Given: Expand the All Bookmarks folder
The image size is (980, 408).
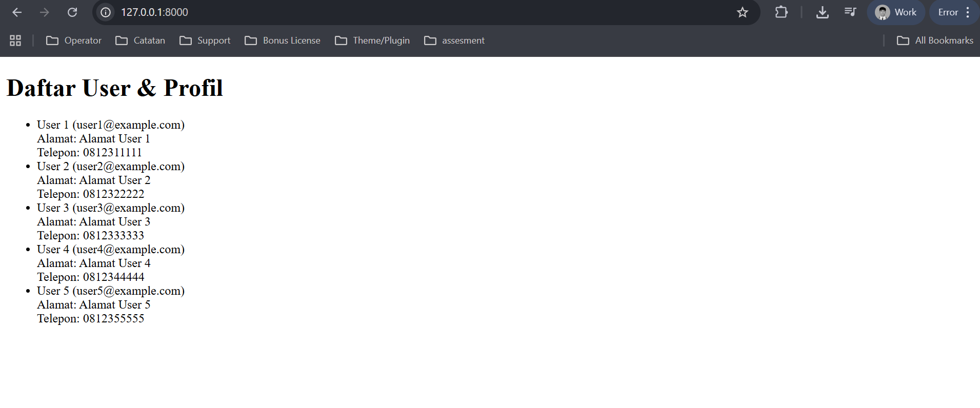Looking at the screenshot, I should pos(935,40).
